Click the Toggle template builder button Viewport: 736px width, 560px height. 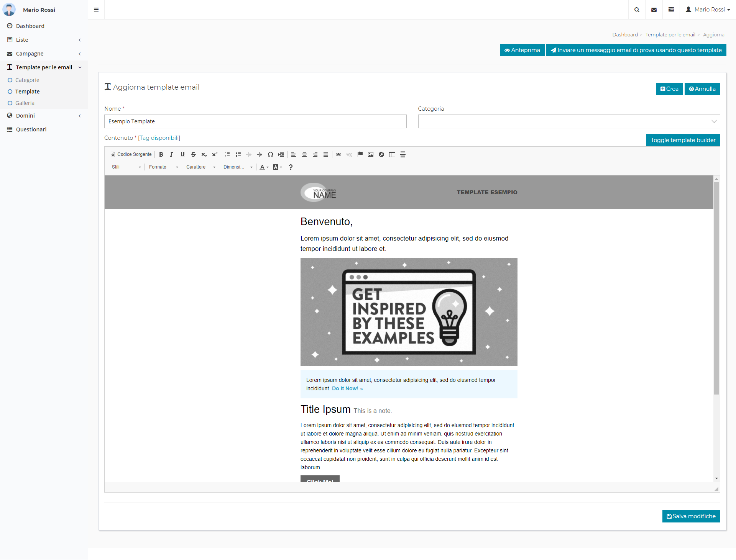coord(683,140)
